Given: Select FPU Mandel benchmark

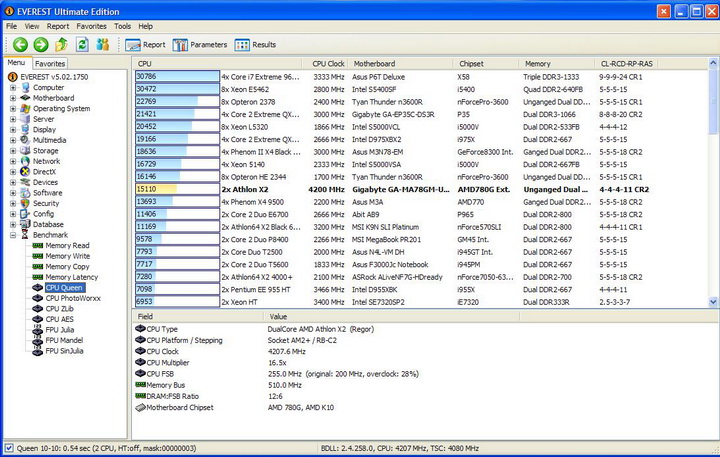Looking at the screenshot, I should coord(64,341).
